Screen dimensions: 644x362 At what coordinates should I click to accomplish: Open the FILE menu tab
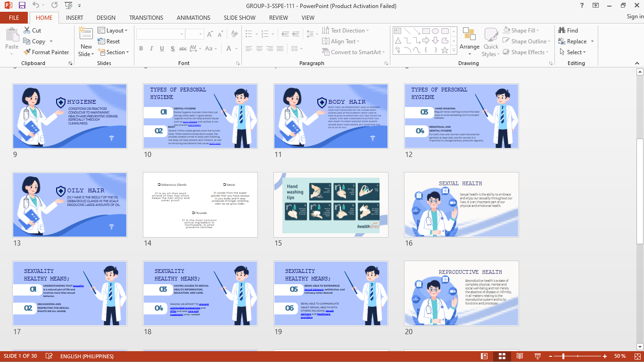[14, 17]
